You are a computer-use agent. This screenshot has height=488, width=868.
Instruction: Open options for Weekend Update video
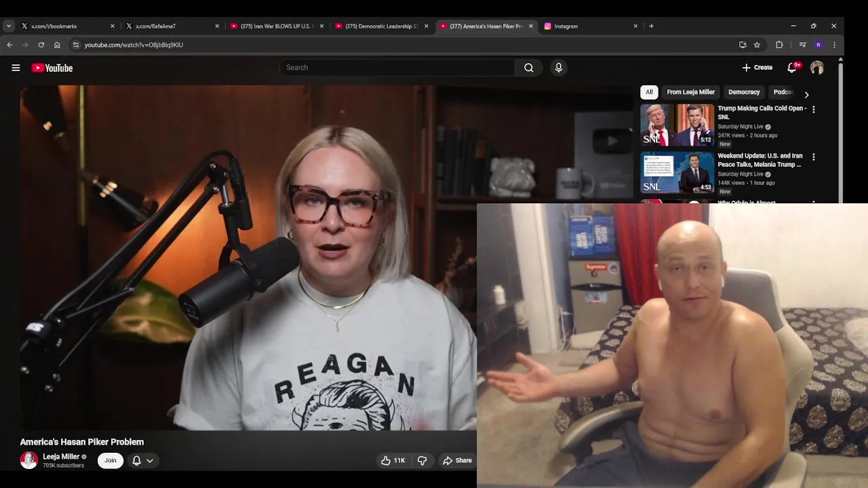point(814,157)
